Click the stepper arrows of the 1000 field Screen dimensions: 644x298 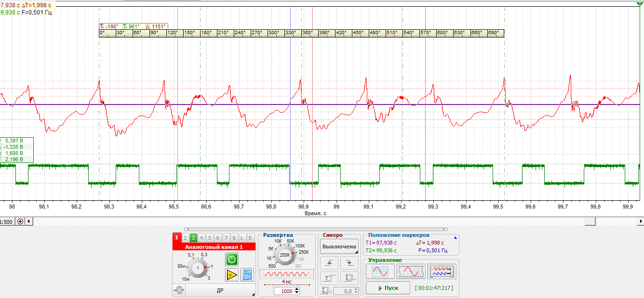[296, 291]
